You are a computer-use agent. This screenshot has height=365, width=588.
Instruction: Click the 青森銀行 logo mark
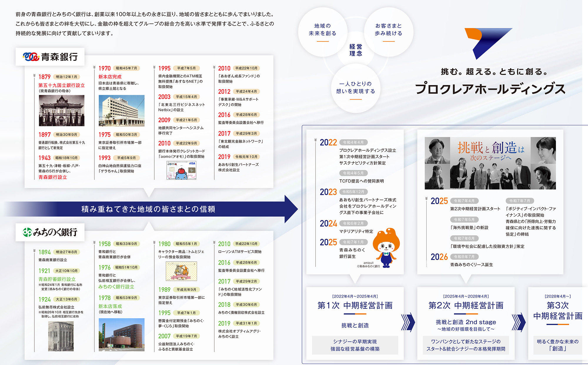pos(31,57)
